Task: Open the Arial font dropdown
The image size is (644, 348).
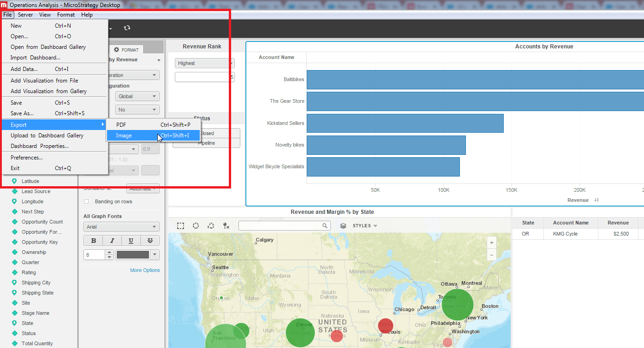Action: pos(121,227)
